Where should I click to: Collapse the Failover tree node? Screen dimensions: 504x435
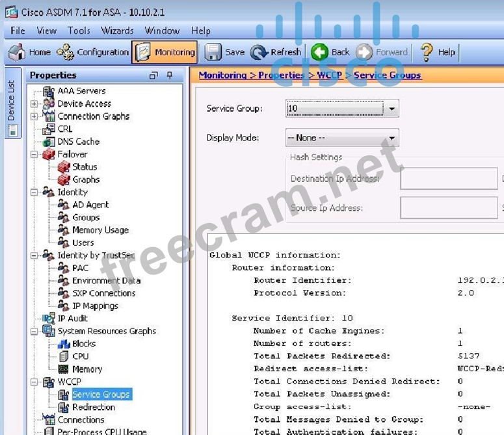(x=34, y=154)
